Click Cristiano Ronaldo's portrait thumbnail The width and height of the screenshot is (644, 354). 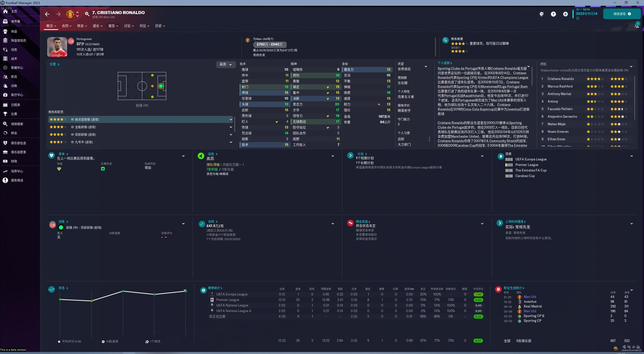click(x=57, y=47)
